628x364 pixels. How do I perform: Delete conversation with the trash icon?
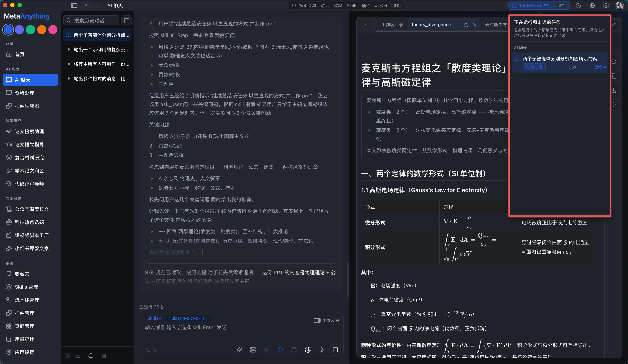pyautogui.click(x=104, y=355)
